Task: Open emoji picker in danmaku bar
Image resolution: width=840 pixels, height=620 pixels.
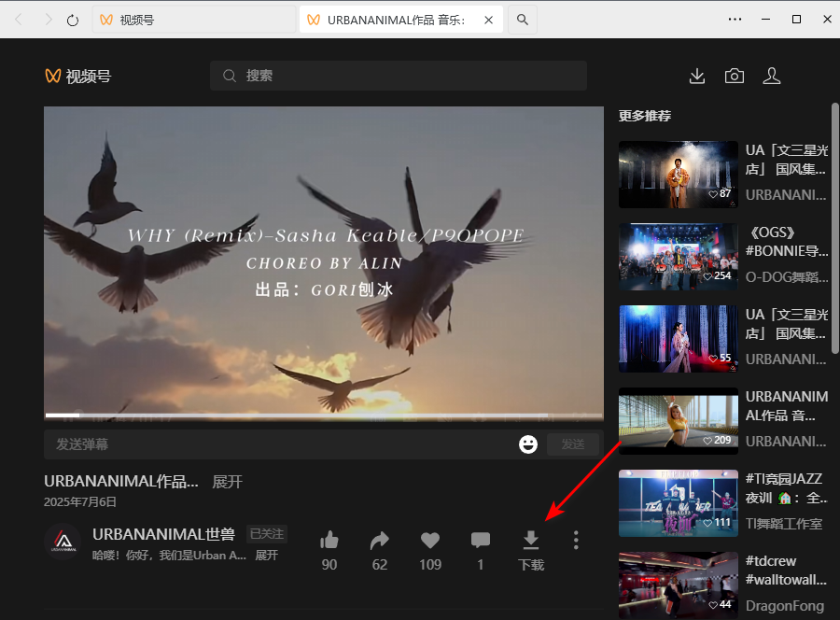Action: click(528, 444)
